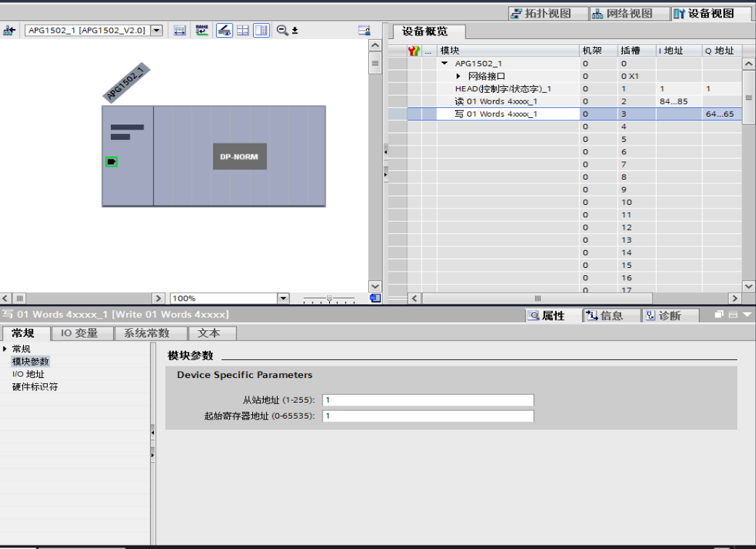Click the Ethernet port on APG1502 device
756x549 pixels.
[112, 162]
